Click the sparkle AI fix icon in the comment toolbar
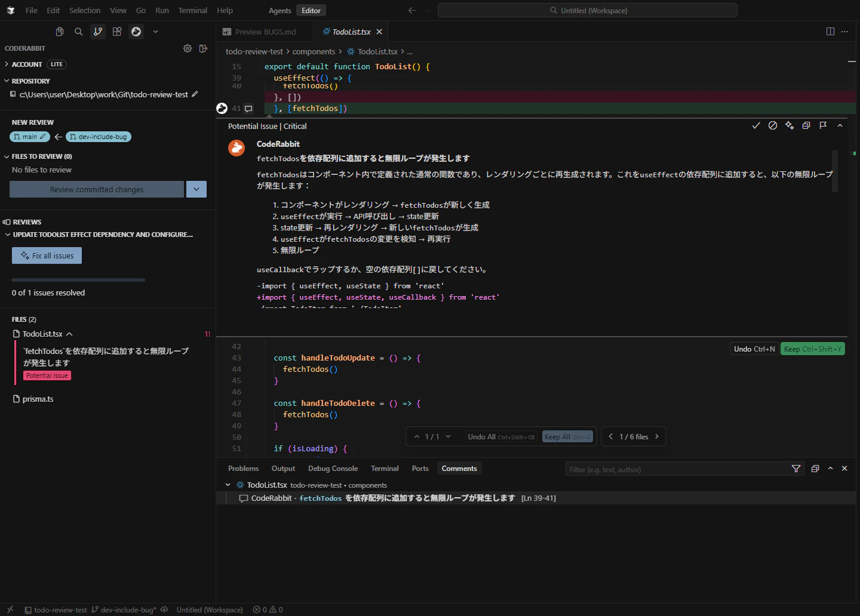 [790, 125]
